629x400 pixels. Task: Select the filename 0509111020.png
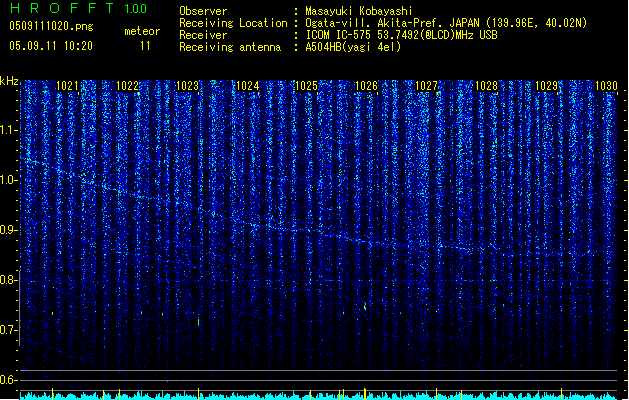pyautogui.click(x=51, y=26)
